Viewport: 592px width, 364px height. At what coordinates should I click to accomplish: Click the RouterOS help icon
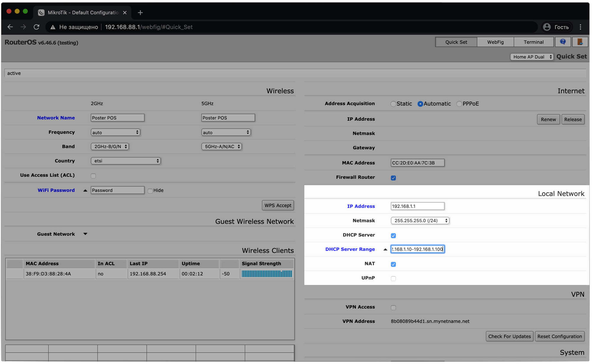tap(563, 42)
